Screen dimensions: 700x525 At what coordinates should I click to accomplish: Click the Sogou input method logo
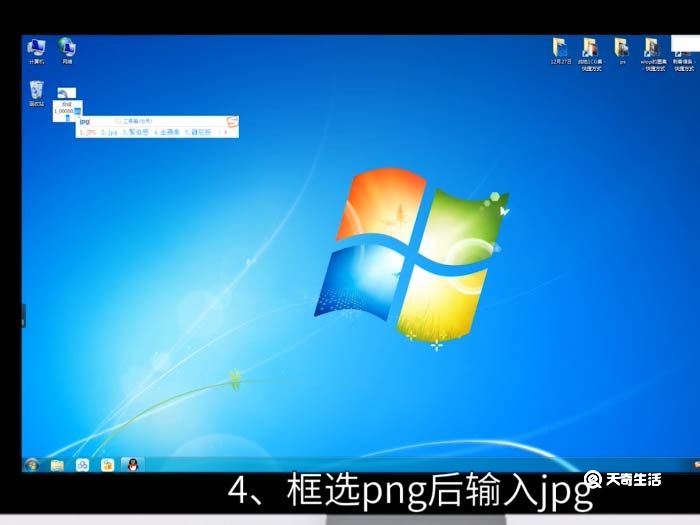pyautogui.click(x=233, y=121)
